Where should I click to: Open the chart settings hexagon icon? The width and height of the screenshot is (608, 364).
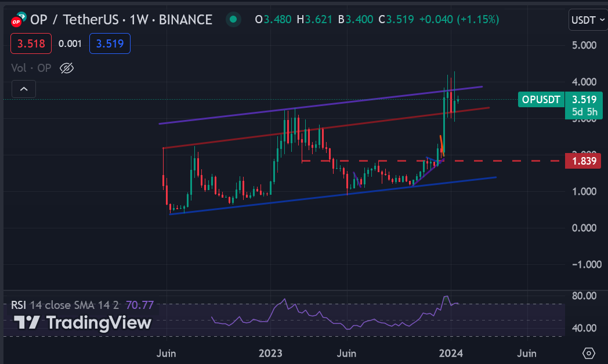coord(589,353)
